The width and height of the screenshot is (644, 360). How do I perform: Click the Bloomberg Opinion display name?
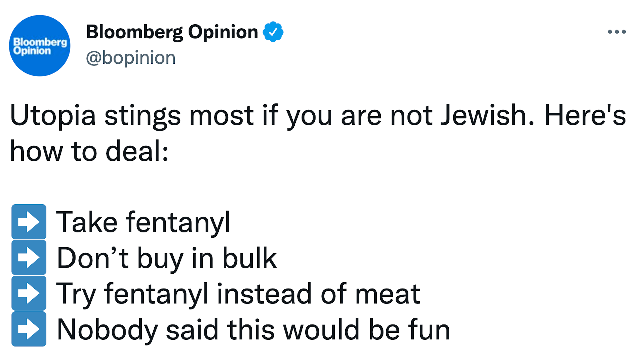point(172,32)
